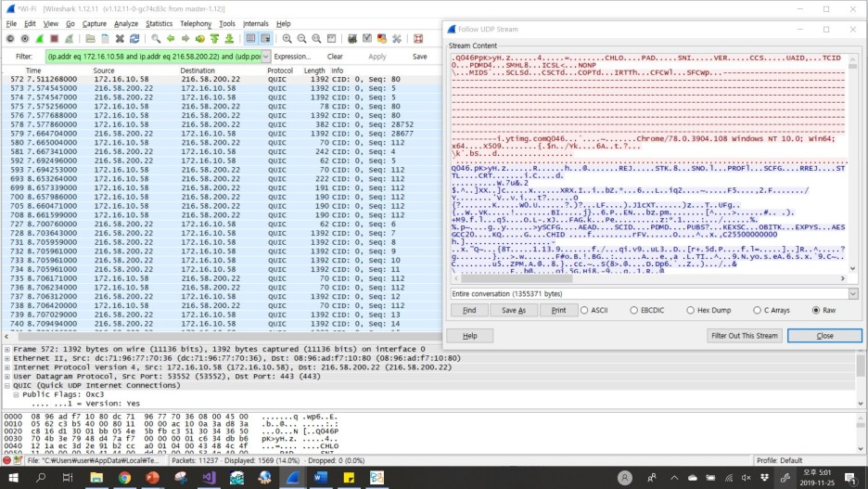
Task: Open the Analyze menu
Action: 126,24
